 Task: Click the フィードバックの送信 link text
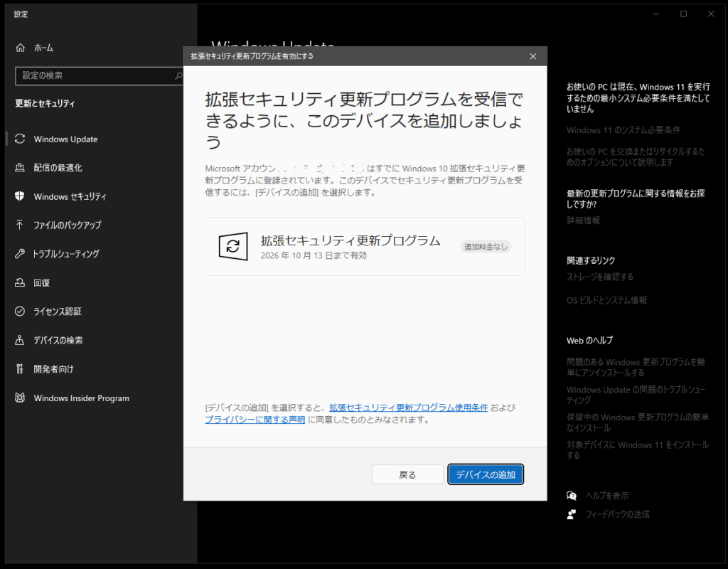pos(617,514)
